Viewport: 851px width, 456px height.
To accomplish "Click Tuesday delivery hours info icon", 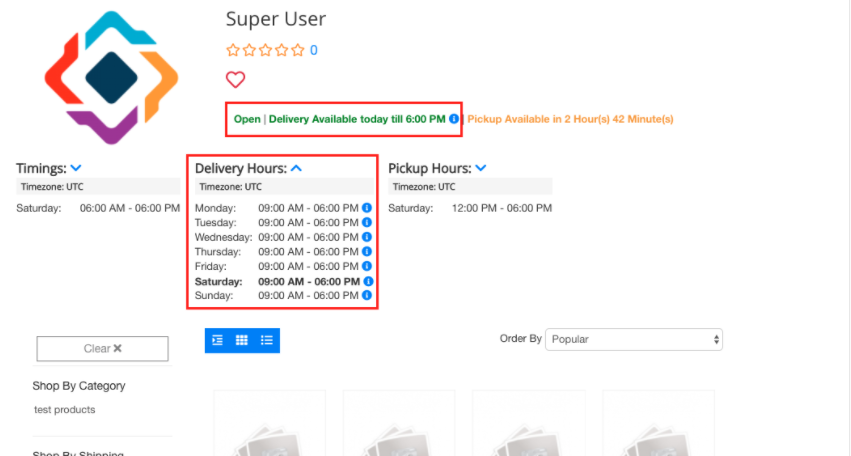I will tap(367, 223).
